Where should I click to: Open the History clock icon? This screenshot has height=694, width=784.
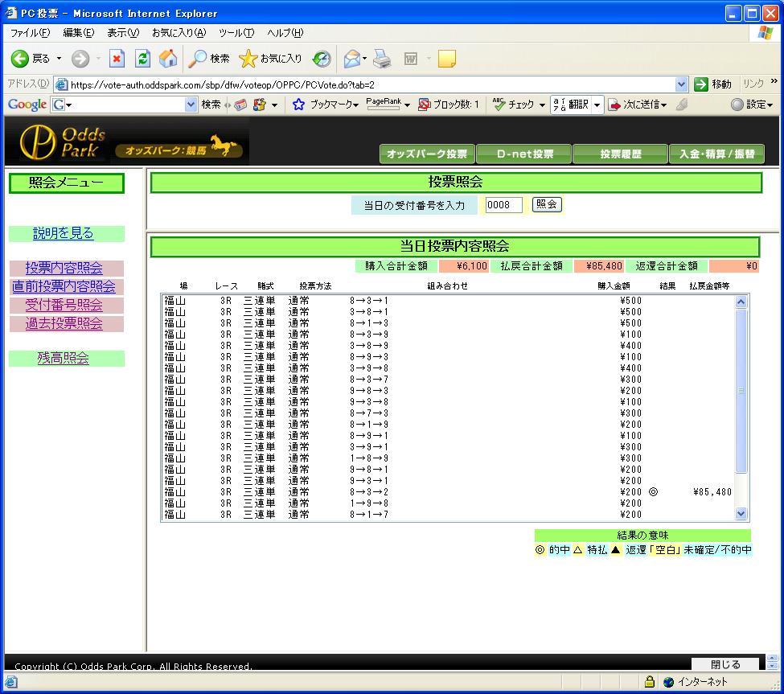click(x=322, y=59)
